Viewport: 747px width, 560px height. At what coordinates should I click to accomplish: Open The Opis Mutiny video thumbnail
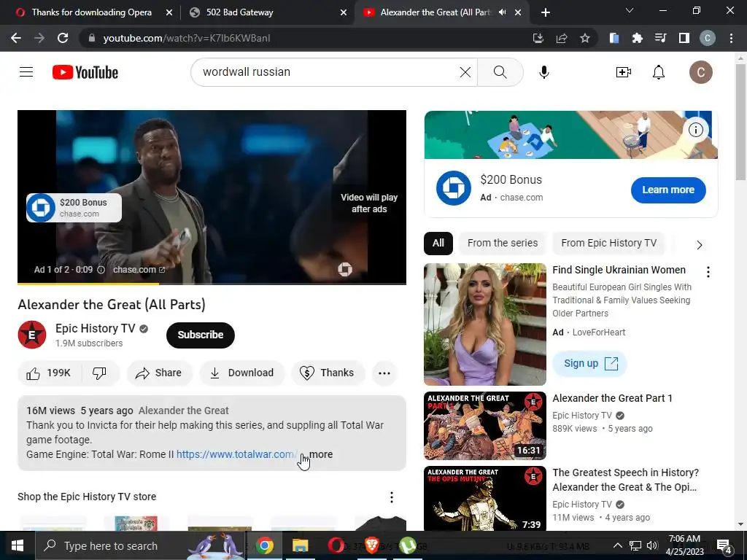pyautogui.click(x=485, y=498)
